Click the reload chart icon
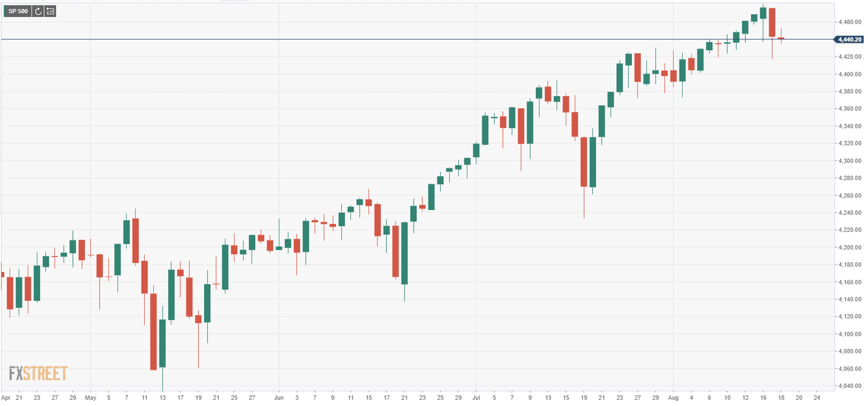Viewport: 868px width, 406px height. coord(38,11)
